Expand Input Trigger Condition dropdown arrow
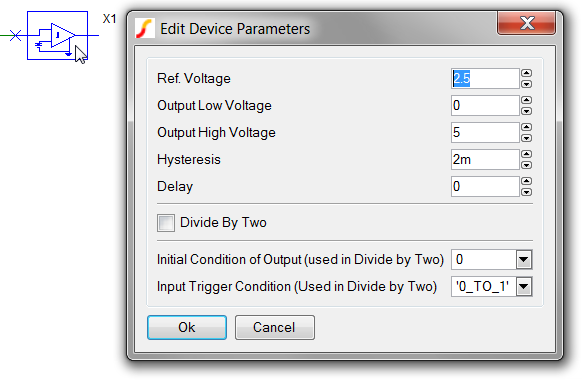Screen dimensions: 582x380 tap(524, 286)
